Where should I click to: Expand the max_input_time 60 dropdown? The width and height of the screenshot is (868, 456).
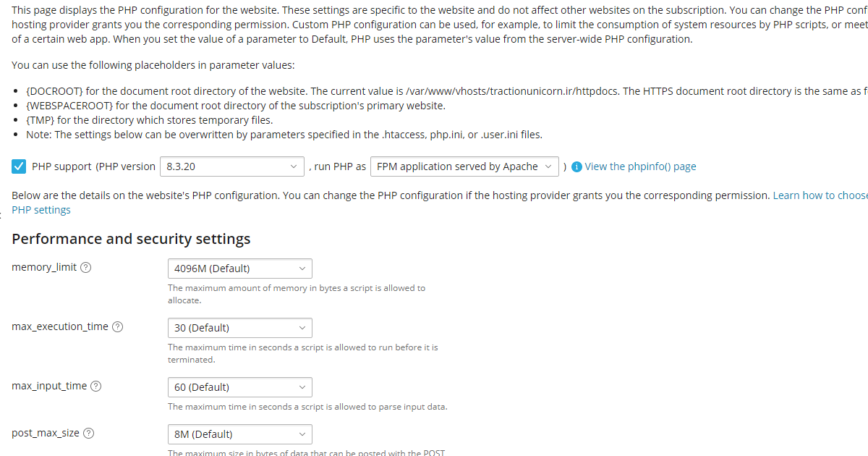pyautogui.click(x=239, y=387)
